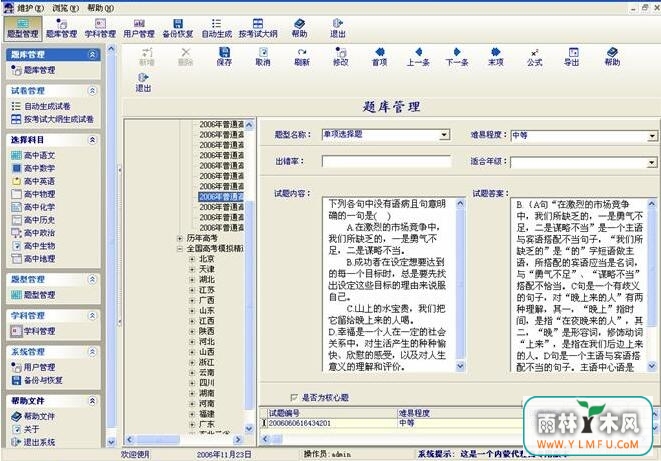This screenshot has height=461, width=661.
Task: Open 公式 formula editor icon
Action: pos(535,57)
